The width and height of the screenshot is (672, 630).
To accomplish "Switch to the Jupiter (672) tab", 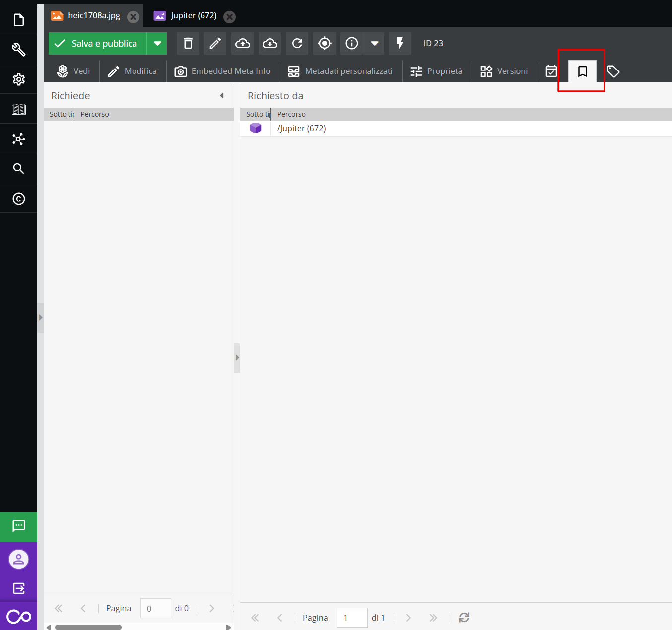I will click(x=193, y=16).
